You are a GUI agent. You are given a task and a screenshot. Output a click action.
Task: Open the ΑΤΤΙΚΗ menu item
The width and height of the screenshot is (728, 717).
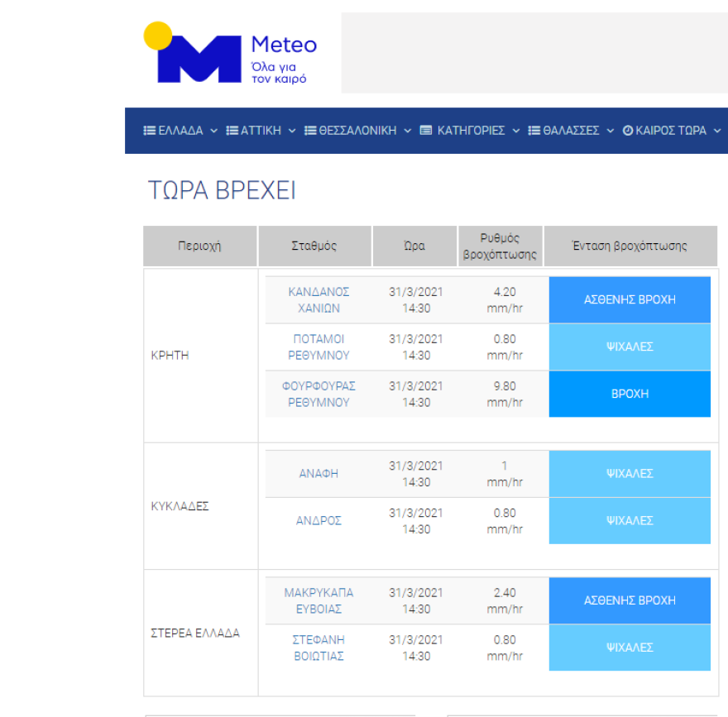[x=261, y=131]
